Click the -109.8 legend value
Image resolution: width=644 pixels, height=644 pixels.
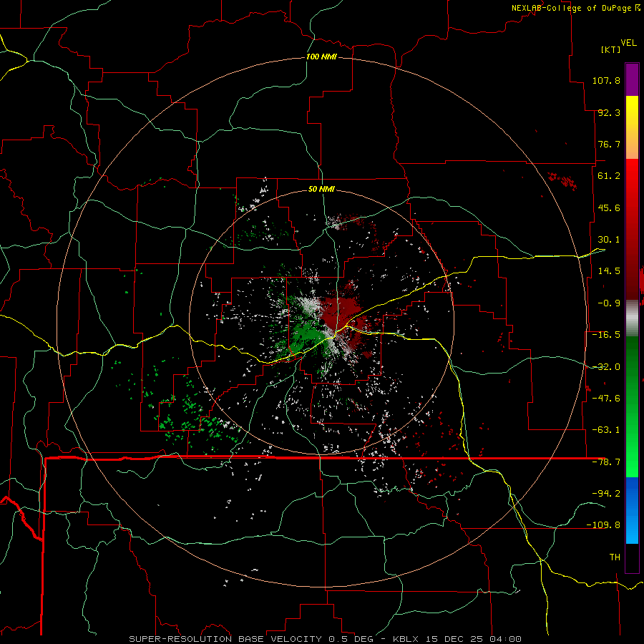tap(603, 525)
